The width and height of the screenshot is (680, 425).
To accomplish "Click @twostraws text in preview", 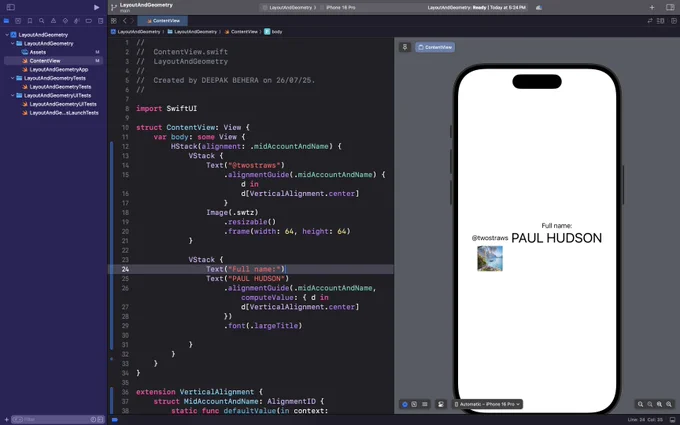I will pyautogui.click(x=490, y=238).
